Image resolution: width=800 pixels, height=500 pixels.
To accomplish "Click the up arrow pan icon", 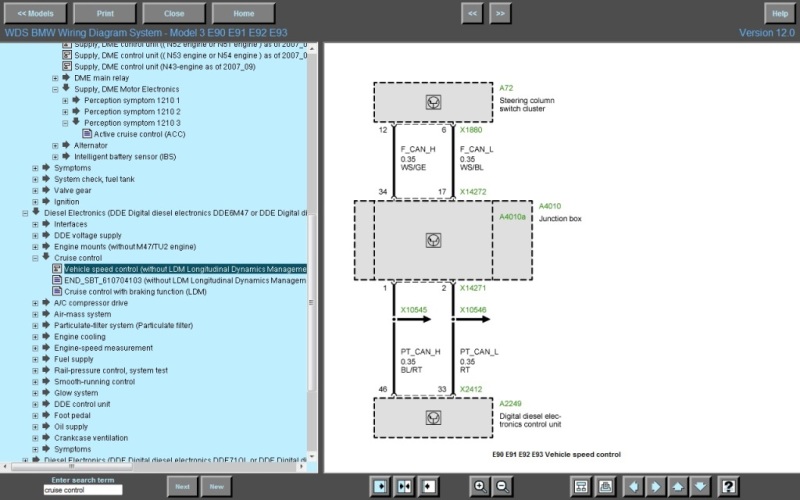I will click(677, 486).
